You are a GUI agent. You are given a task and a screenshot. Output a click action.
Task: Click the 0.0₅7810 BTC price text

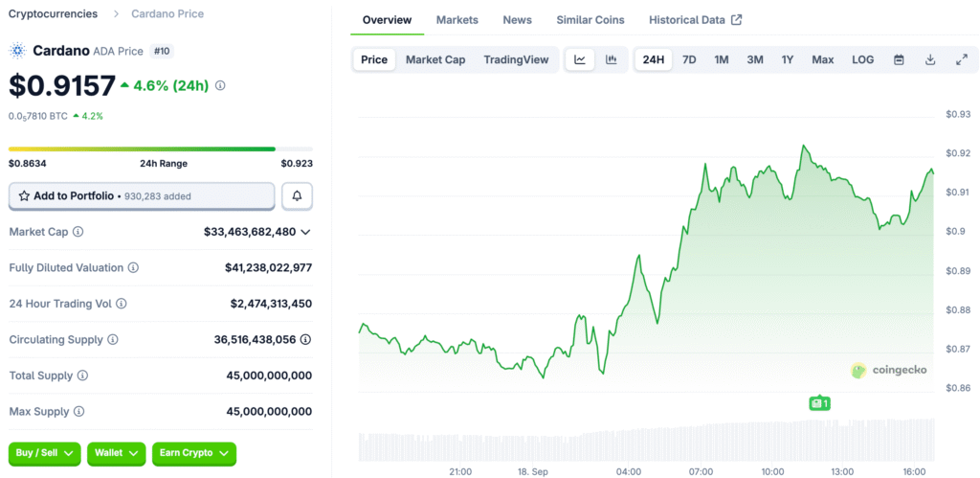(x=38, y=116)
